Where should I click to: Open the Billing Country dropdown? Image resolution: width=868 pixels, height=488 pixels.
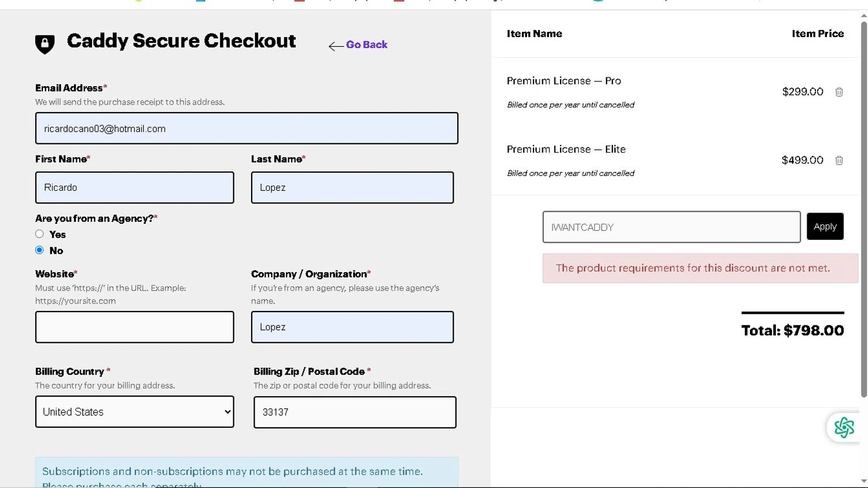coord(135,412)
